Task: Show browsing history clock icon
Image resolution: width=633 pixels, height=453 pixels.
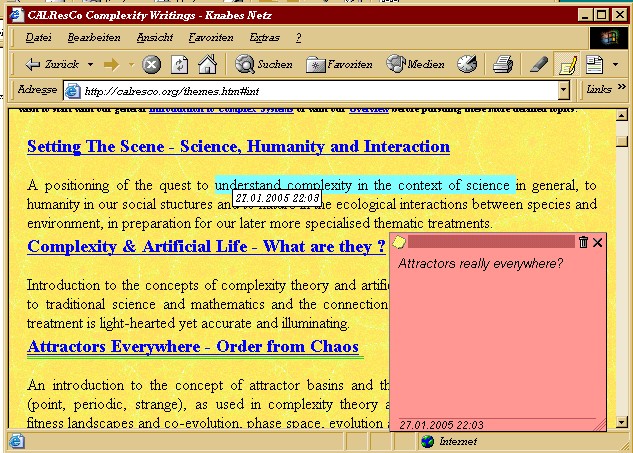Action: [467, 64]
